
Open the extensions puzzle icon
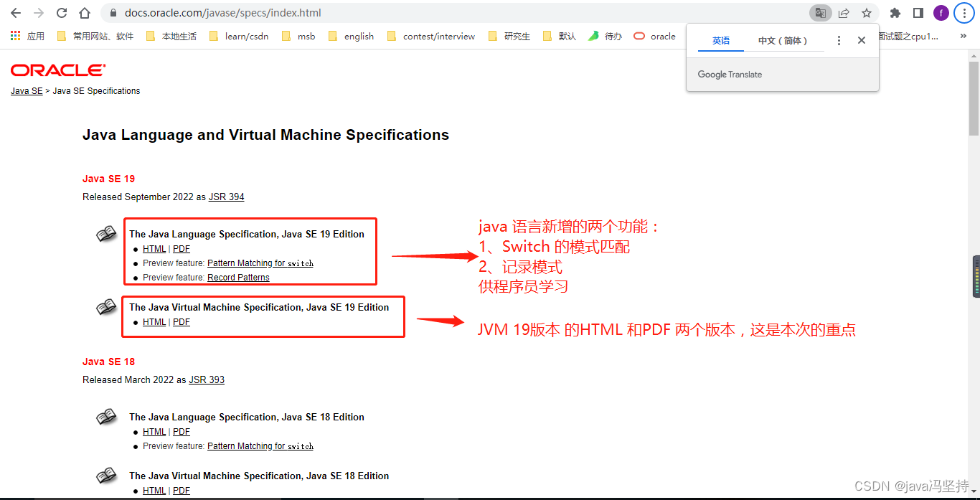895,13
